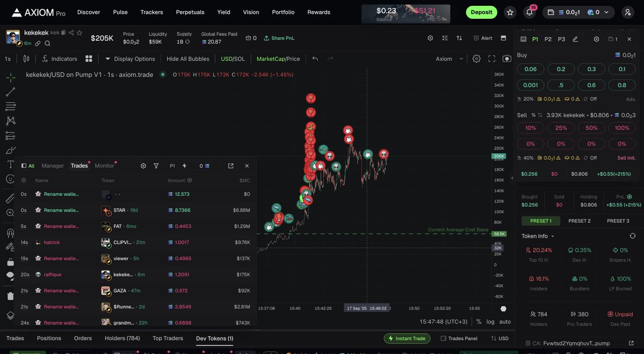This screenshot has width=644, height=354.
Task: Edit presets with the pencil icon
Action: [x=575, y=39]
